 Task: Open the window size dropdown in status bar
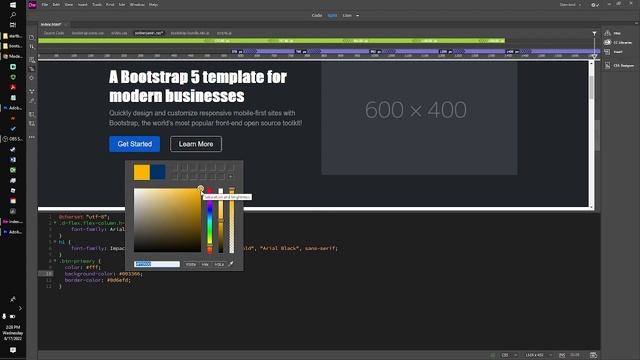(x=538, y=355)
